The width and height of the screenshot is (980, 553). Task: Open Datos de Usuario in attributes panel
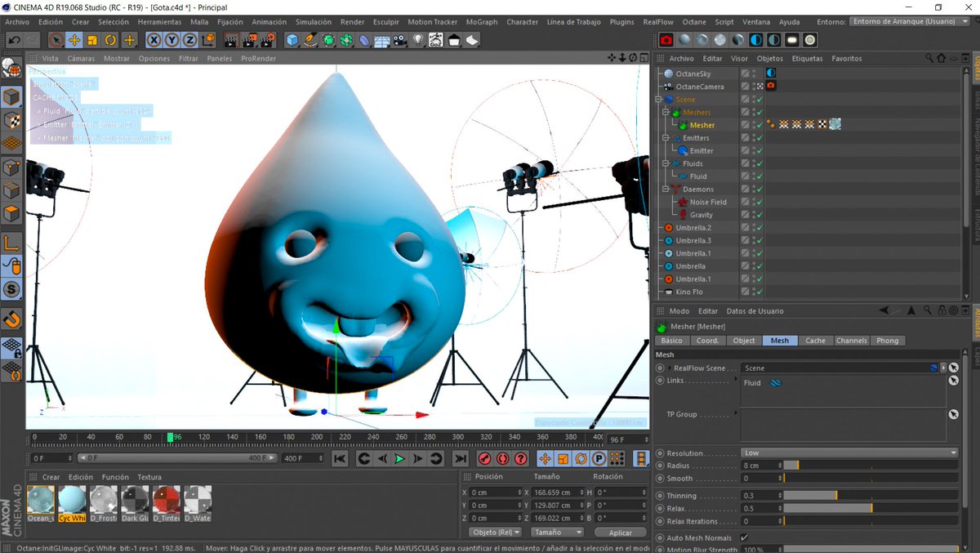pyautogui.click(x=755, y=311)
